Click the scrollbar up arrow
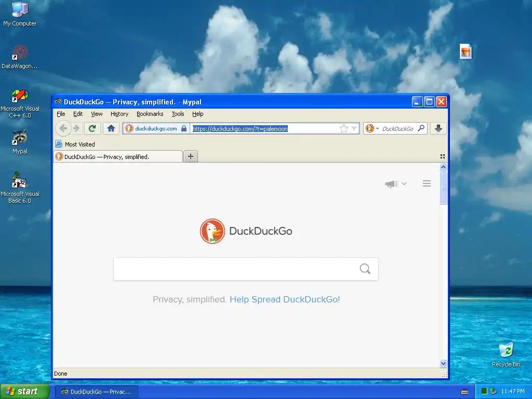Viewport: 532px width, 399px height. pos(443,167)
